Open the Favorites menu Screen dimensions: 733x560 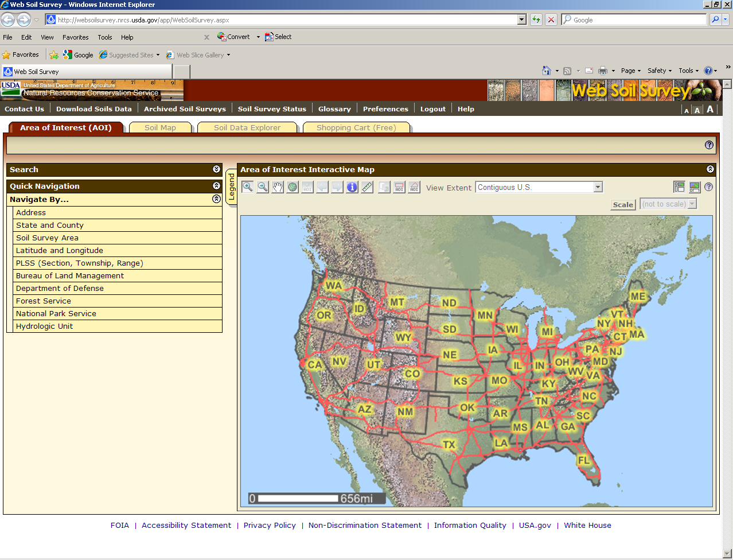(x=76, y=37)
